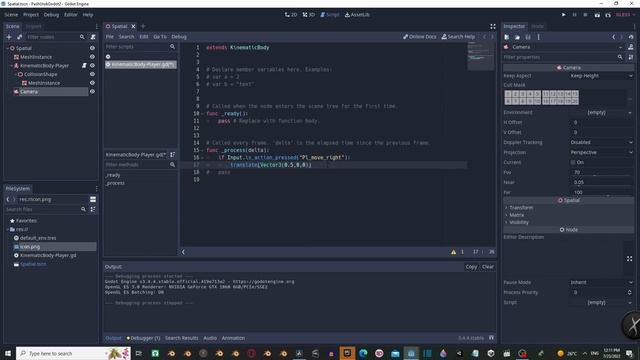Viewport: 640px width, 360px height.
Task: Open the Windows Start menu
Action: [8, 353]
